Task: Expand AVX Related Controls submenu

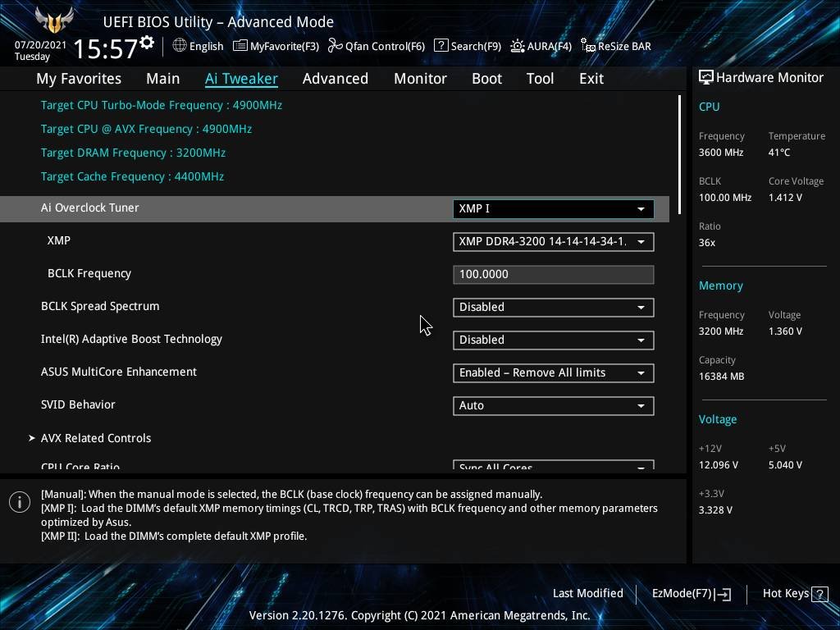Action: tap(95, 438)
